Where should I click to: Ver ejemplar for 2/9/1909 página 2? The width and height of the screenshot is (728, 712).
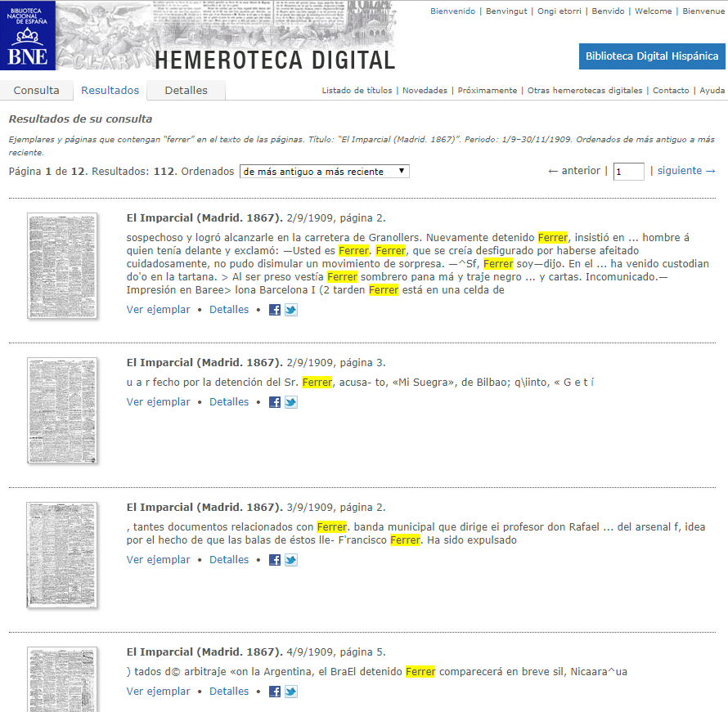click(x=159, y=310)
